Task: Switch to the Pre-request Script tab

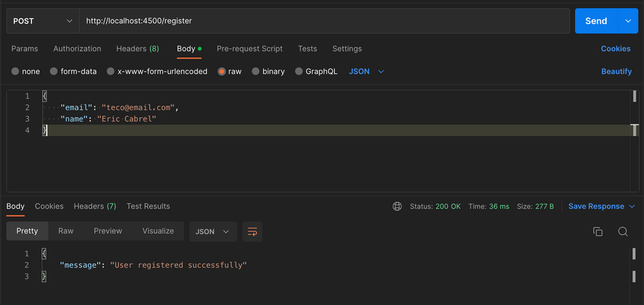Action: [x=249, y=48]
